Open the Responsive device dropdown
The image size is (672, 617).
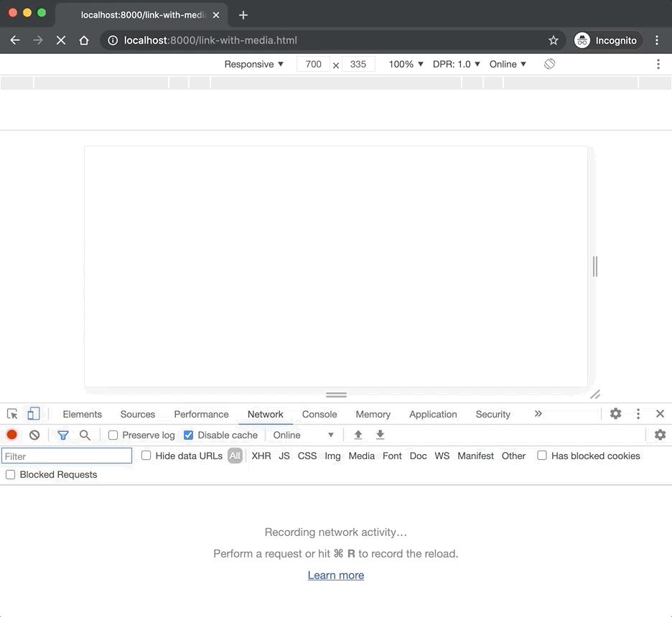(x=253, y=65)
